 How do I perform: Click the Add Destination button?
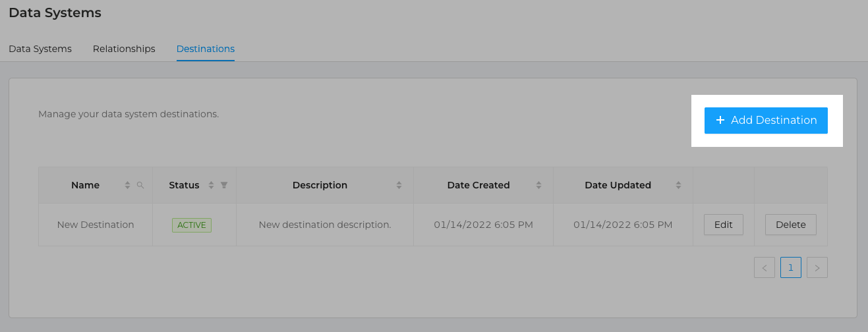(x=766, y=121)
